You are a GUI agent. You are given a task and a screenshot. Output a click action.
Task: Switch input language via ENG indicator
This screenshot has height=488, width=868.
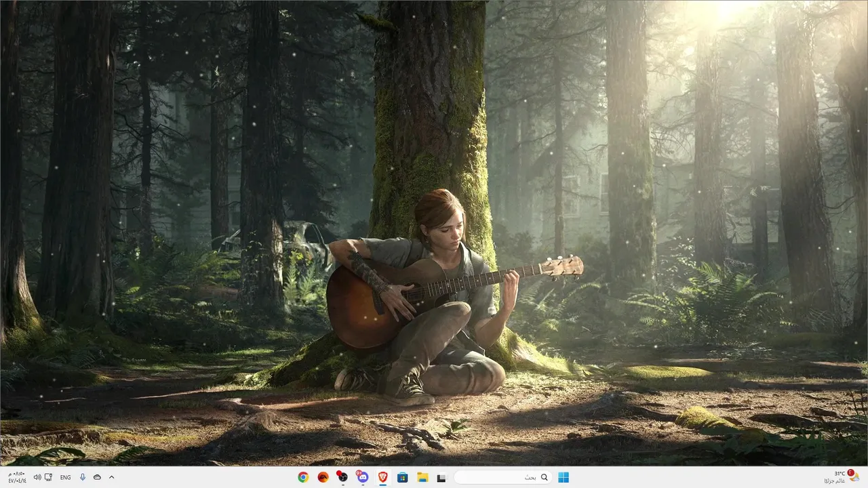pyautogui.click(x=65, y=477)
